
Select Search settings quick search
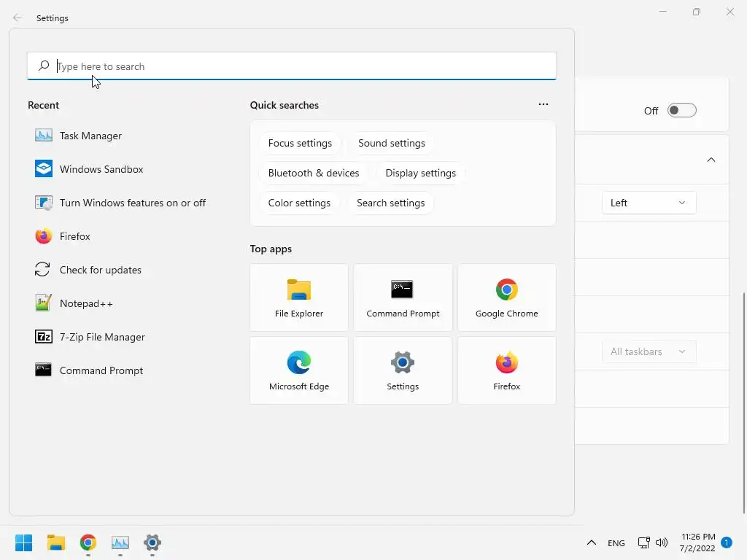390,203
